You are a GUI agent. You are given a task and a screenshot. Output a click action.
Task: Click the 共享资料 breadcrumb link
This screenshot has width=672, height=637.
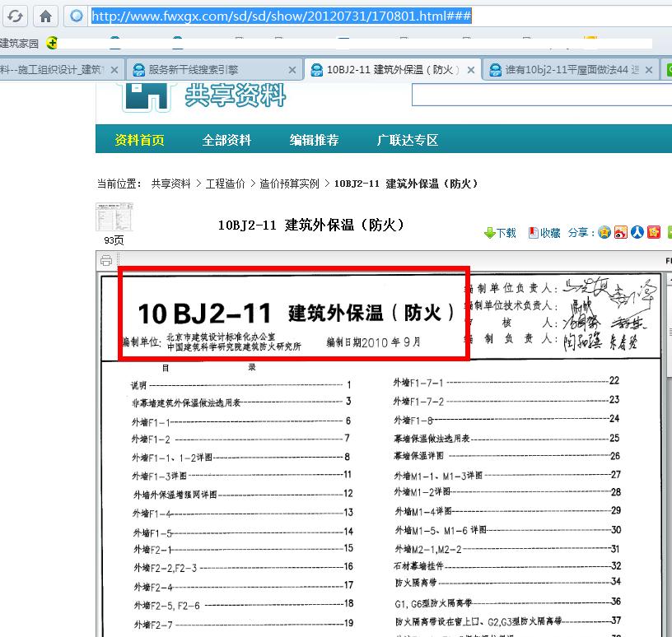(x=170, y=184)
